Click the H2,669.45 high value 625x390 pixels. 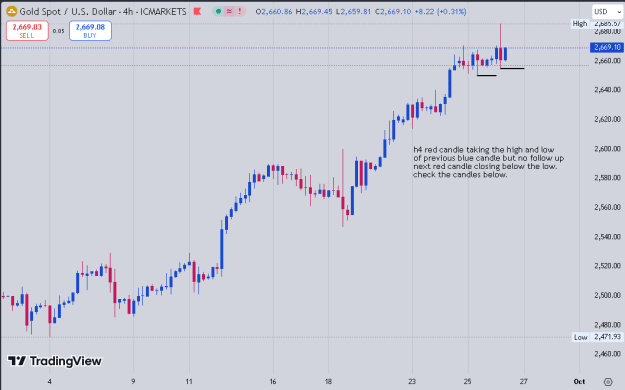tap(314, 12)
